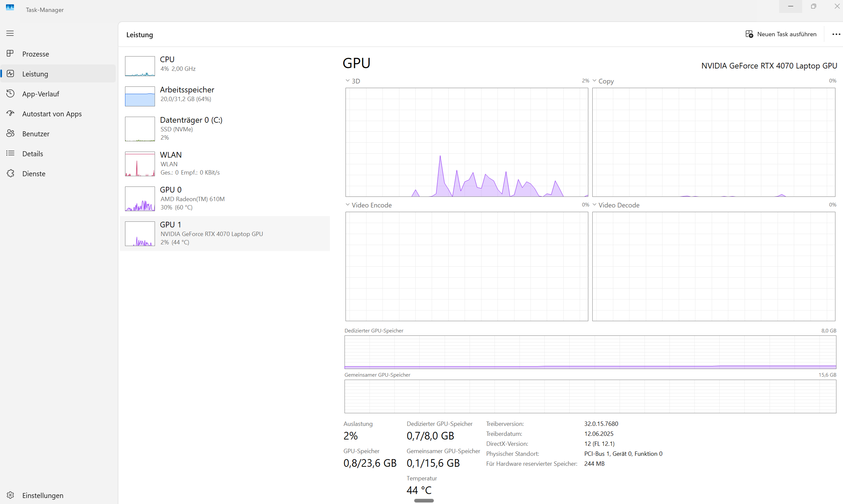Click the App-Verlauf history icon

pyautogui.click(x=10, y=94)
